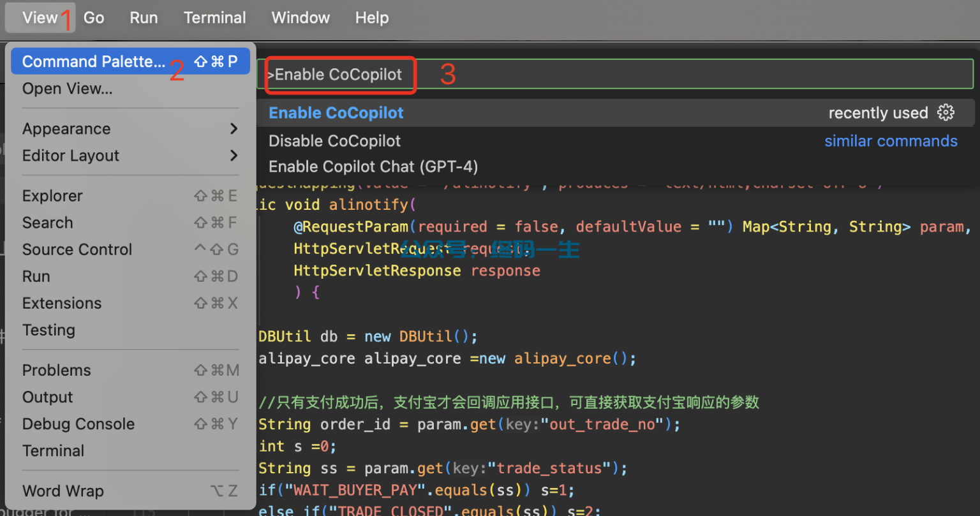Open command palette configure settings gear
980x516 pixels.
point(946,112)
